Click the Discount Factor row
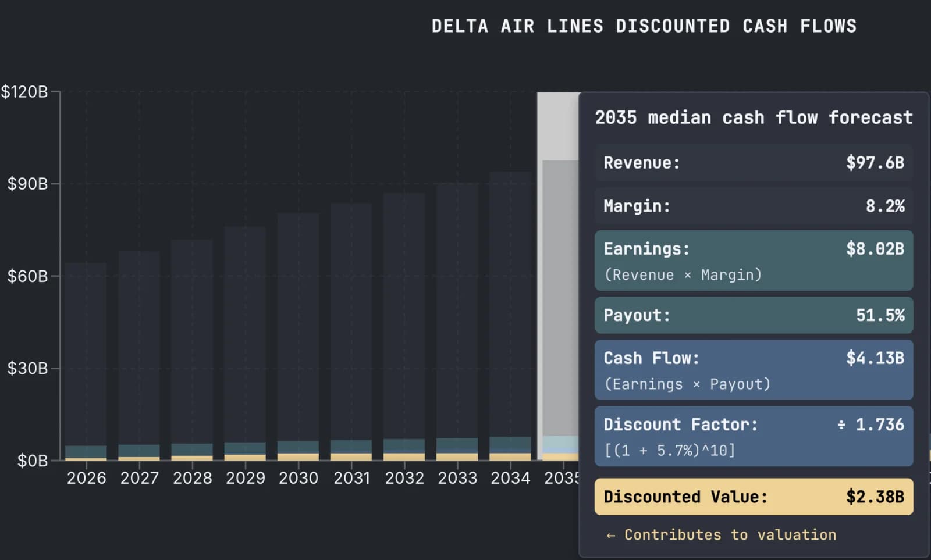 click(x=753, y=436)
